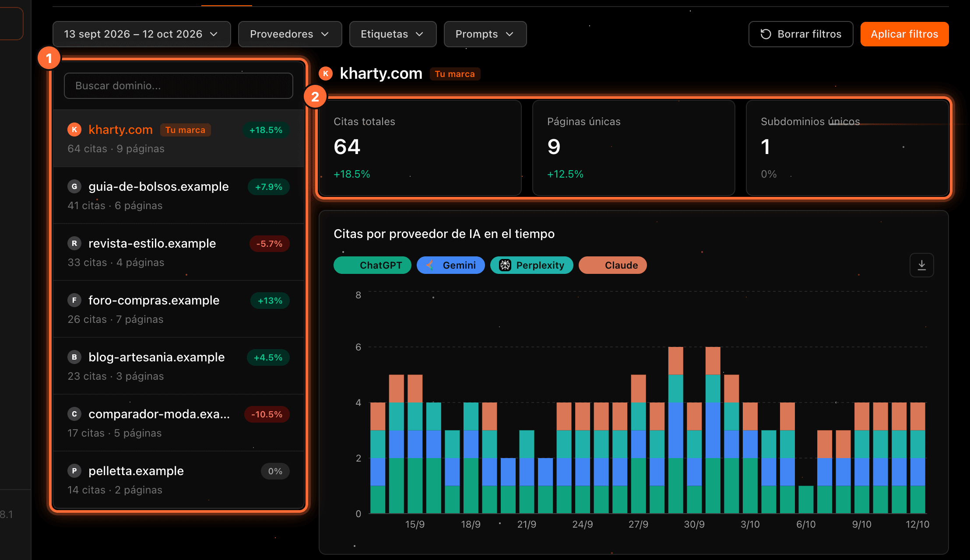Viewport: 970px width, 560px height.
Task: Click the Perplexity logo icon in legend
Action: [x=505, y=265]
